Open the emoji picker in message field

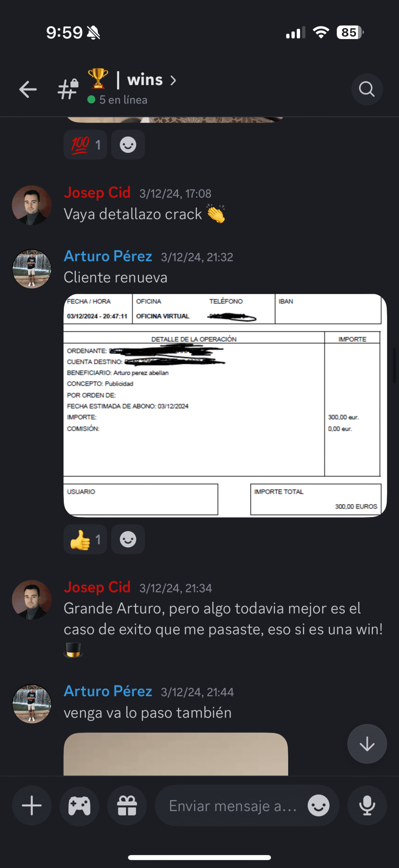318,805
